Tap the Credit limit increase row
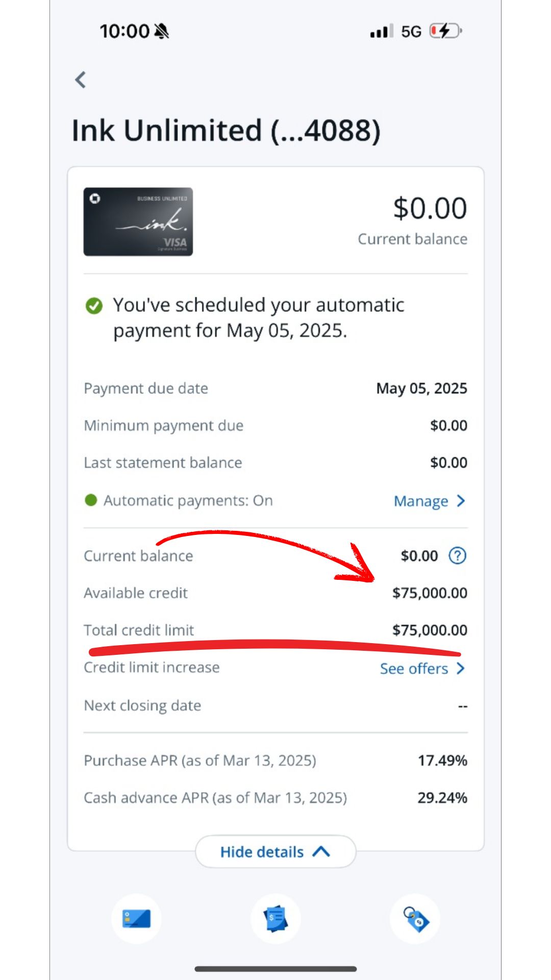Screen dimensions: 551x980 pos(275,668)
